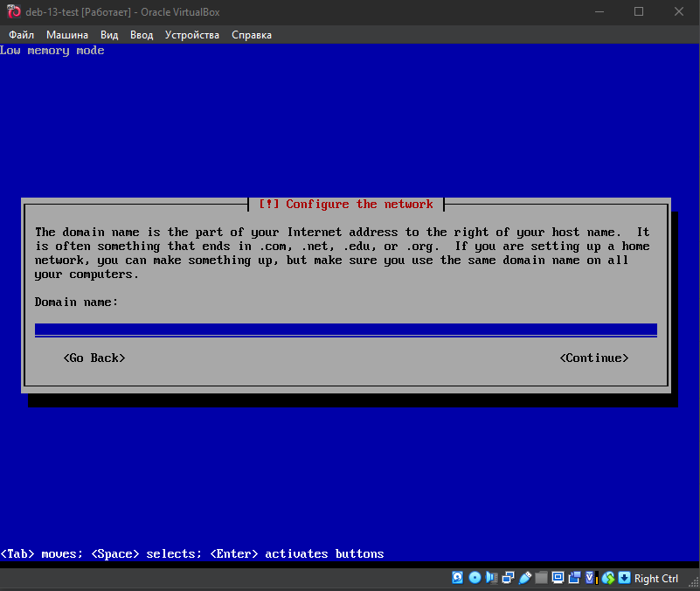Open the Файл menu
This screenshot has height=591, width=700.
point(22,35)
